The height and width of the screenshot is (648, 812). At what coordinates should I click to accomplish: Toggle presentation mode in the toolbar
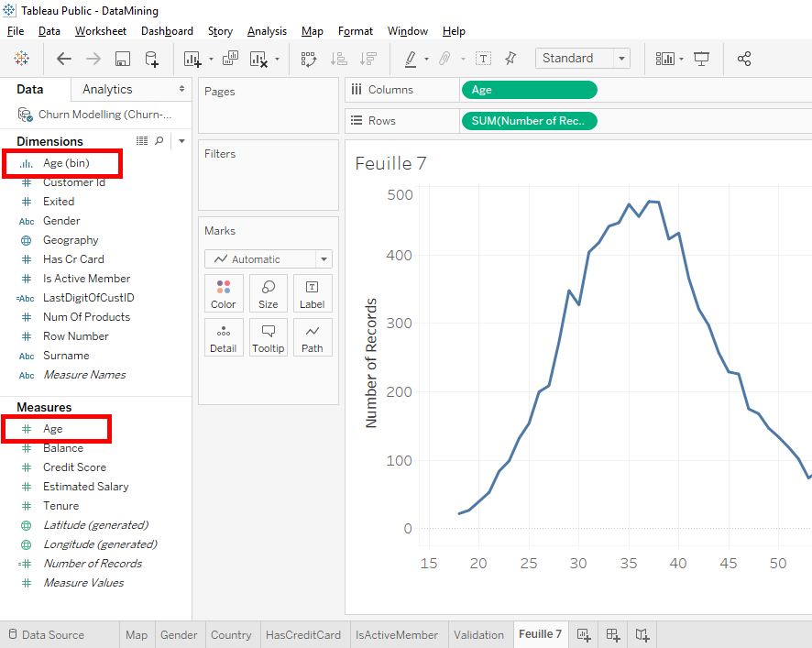pyautogui.click(x=701, y=58)
